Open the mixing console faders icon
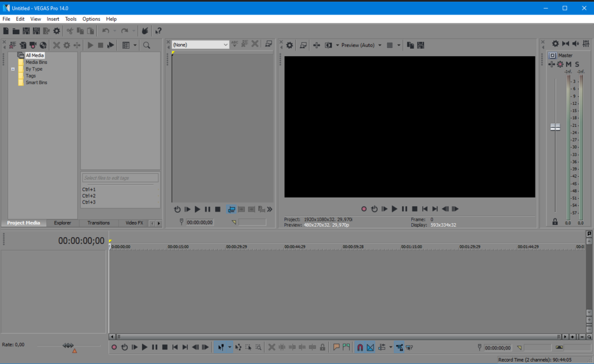This screenshot has width=594, height=364. click(x=586, y=44)
